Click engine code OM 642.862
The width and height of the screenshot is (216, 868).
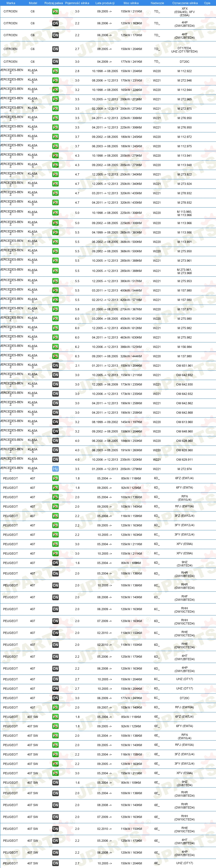tap(185, 403)
